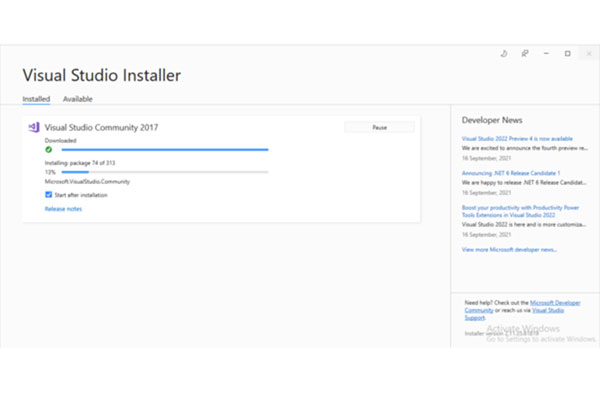Switch to the Available tab
Image resolution: width=600 pixels, height=400 pixels.
click(x=78, y=99)
